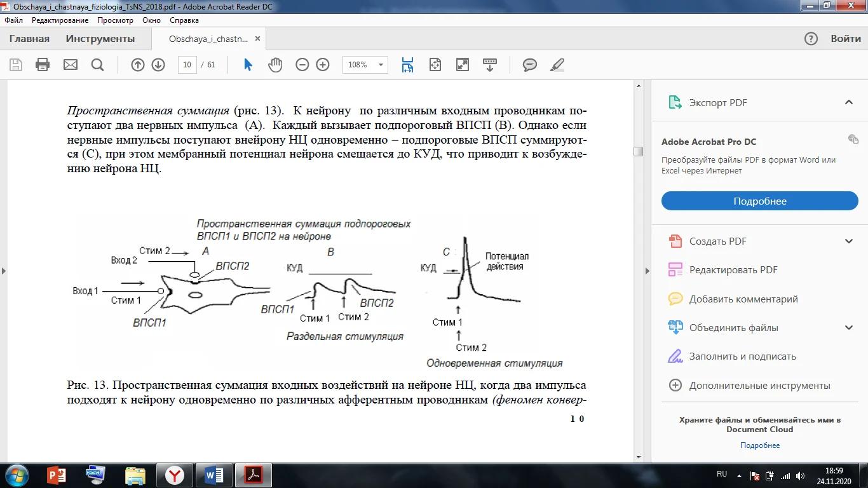This screenshot has height=488, width=868.
Task: Open text search with the magnifier icon
Action: pyautogui.click(x=97, y=65)
